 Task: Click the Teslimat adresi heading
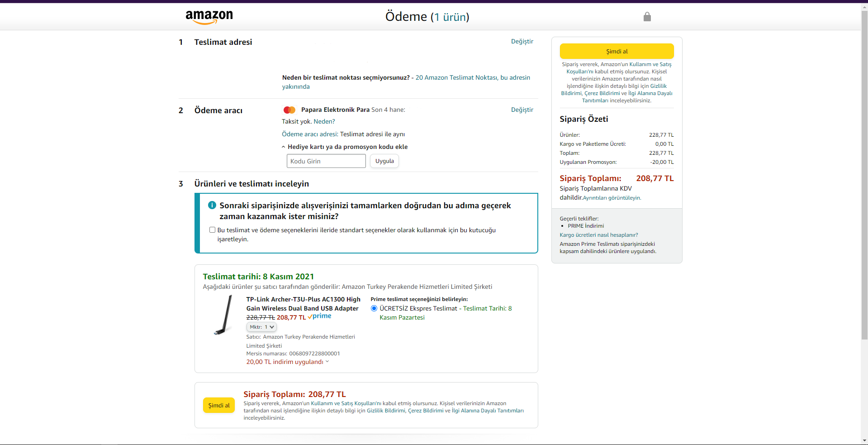coord(223,42)
